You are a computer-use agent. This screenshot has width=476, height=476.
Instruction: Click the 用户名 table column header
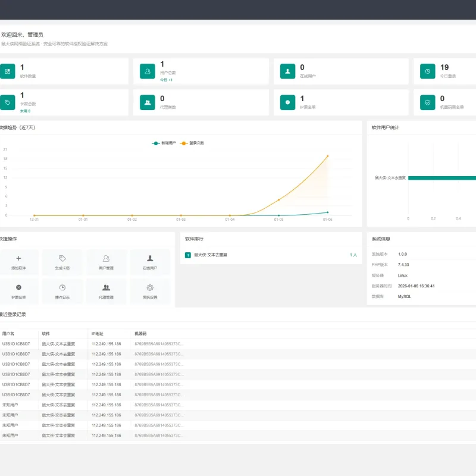click(8, 334)
